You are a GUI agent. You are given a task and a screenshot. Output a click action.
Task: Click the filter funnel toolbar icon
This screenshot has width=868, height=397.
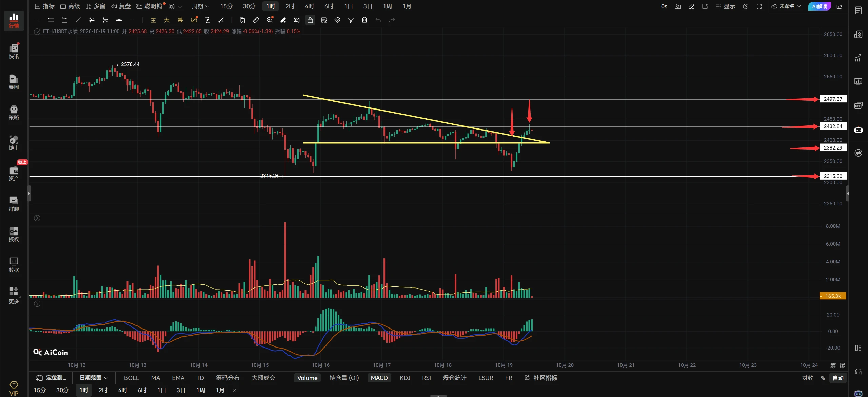pos(351,20)
